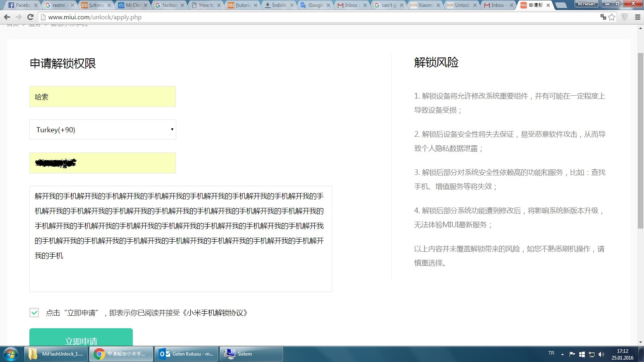The image size is (644, 362).
Task: Click the Chrome taskbar button
Action: 121,354
